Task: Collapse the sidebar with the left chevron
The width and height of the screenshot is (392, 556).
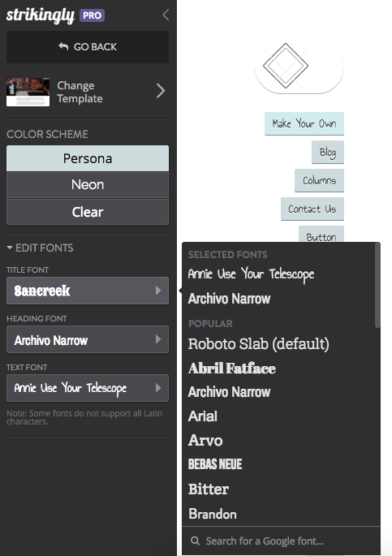Action: pos(166,15)
